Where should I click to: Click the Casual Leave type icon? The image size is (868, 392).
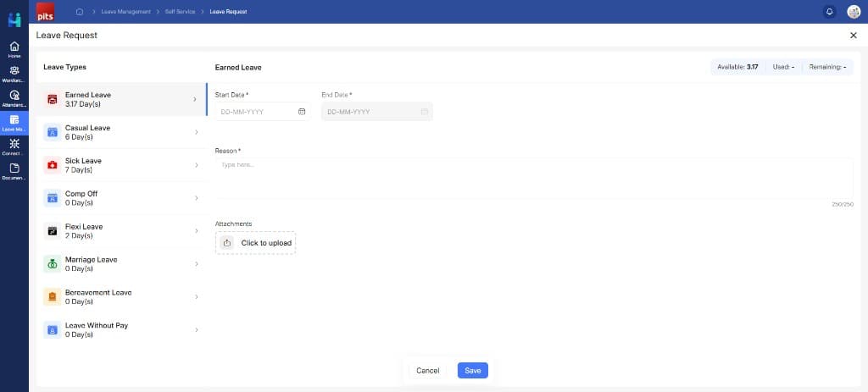pyautogui.click(x=52, y=132)
